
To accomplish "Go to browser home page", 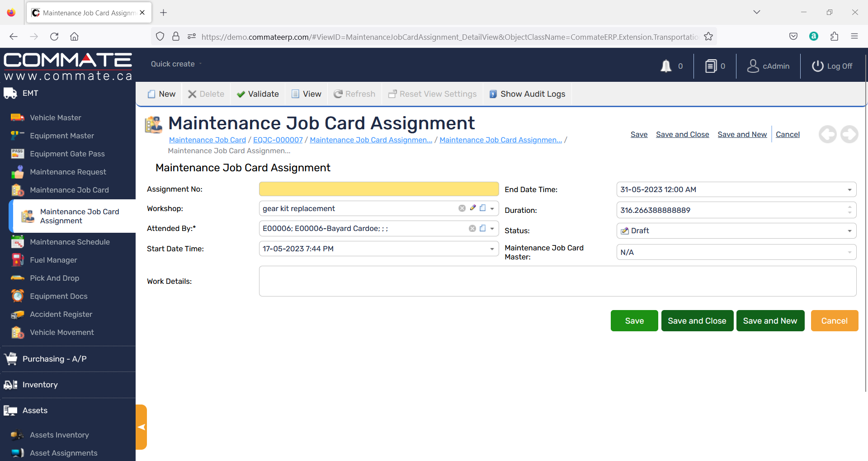I will click(x=75, y=37).
